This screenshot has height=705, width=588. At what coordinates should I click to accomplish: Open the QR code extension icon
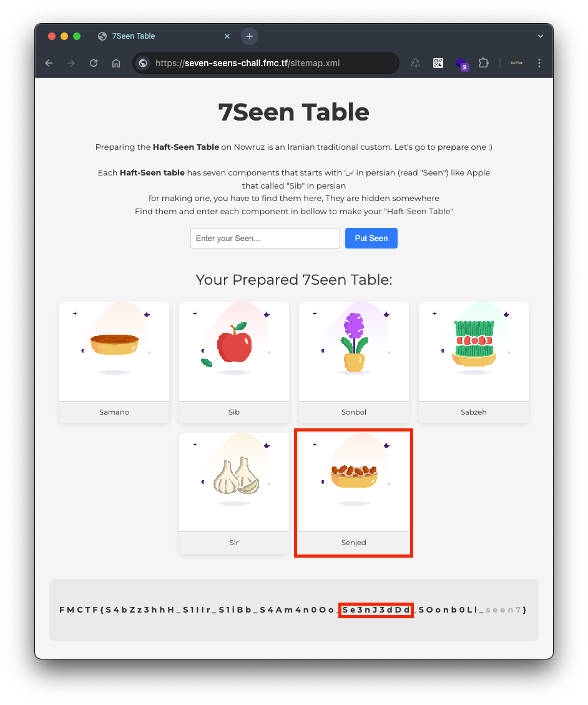(x=438, y=64)
